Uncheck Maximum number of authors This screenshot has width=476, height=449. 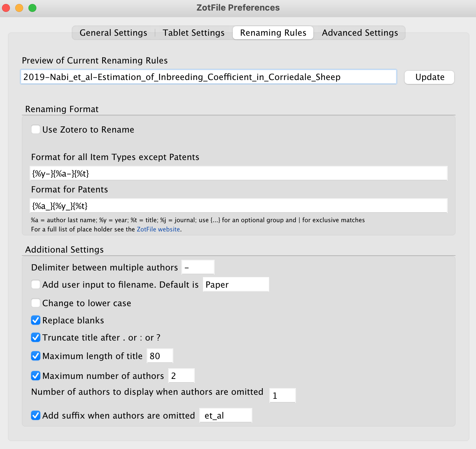[36, 376]
